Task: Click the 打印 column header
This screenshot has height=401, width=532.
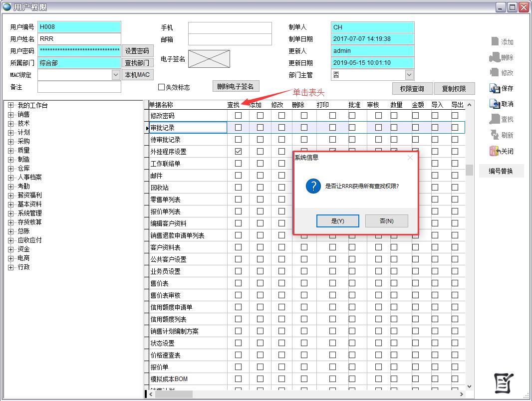Action: [x=323, y=105]
